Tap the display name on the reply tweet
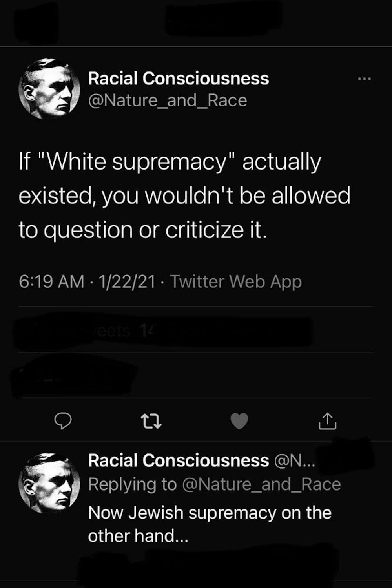The width and height of the screenshot is (392, 588). tap(178, 460)
